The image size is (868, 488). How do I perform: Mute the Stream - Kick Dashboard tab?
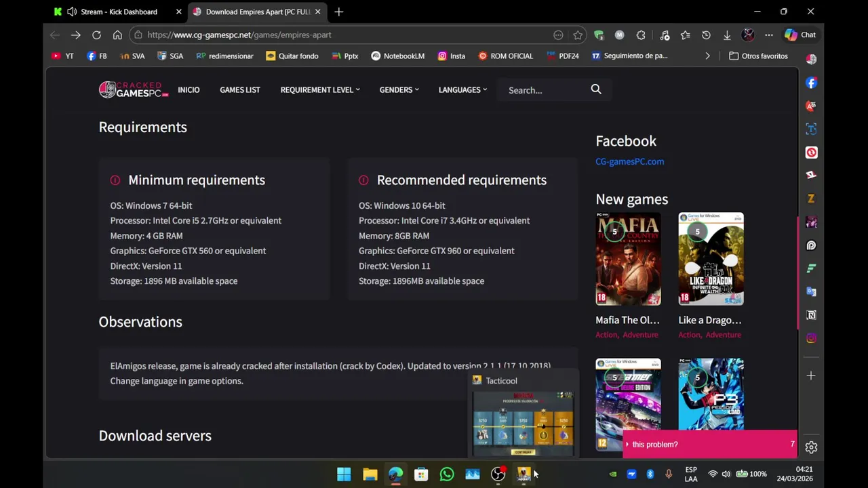click(72, 12)
